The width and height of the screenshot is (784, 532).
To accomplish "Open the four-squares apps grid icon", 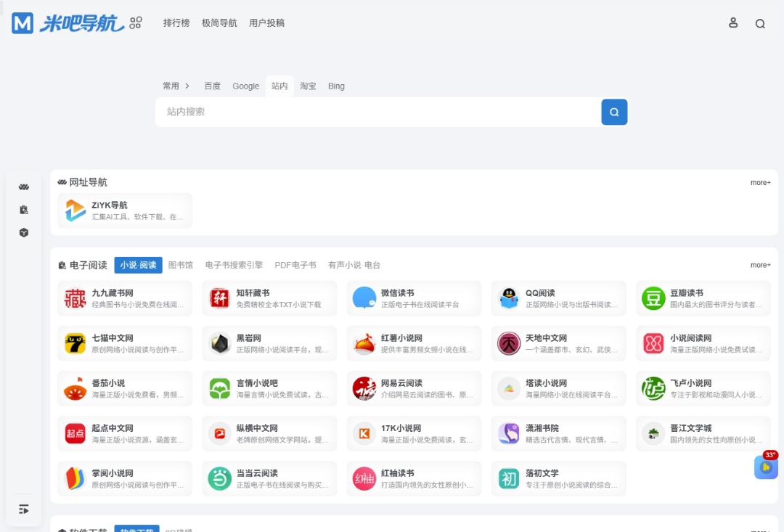I will (136, 23).
